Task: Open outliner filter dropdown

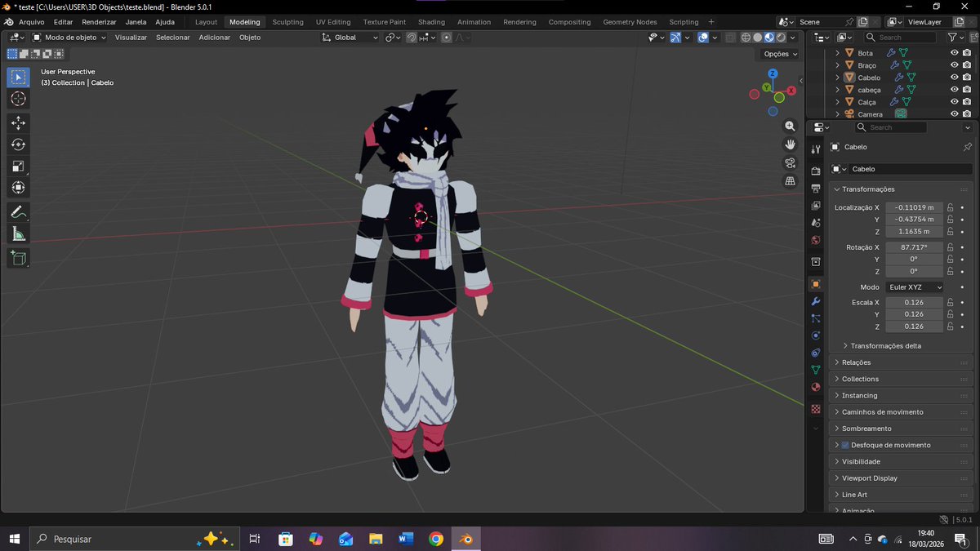Action: click(x=955, y=38)
